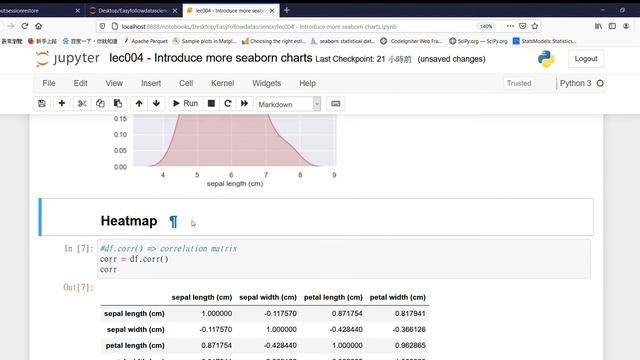Bookmark this page with star icon
Image resolution: width=640 pixels, height=360 pixels.
coord(535,26)
